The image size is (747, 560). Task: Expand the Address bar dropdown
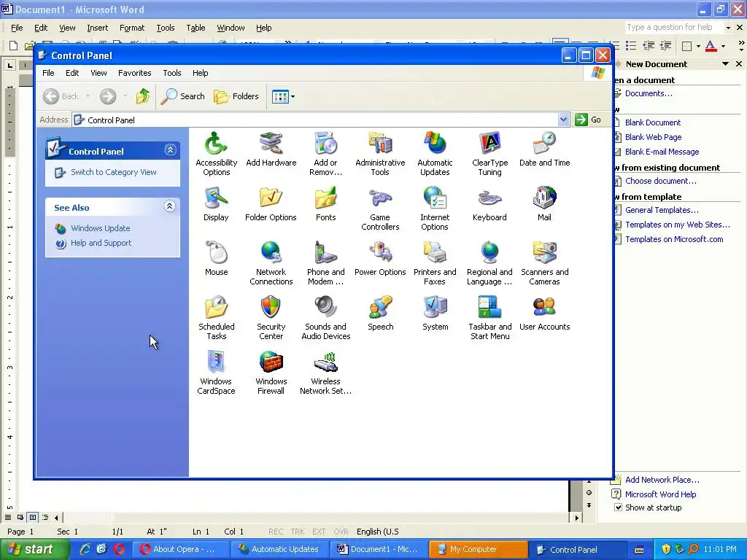pyautogui.click(x=563, y=120)
